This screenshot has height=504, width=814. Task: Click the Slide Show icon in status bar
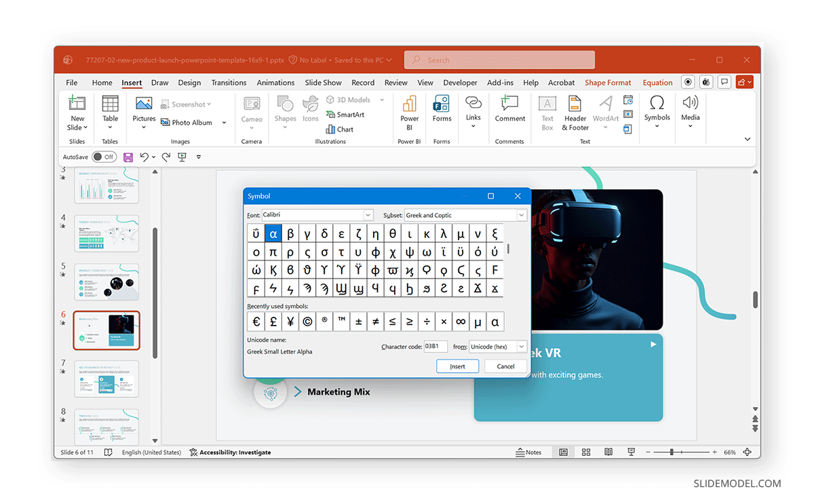pos(631,452)
